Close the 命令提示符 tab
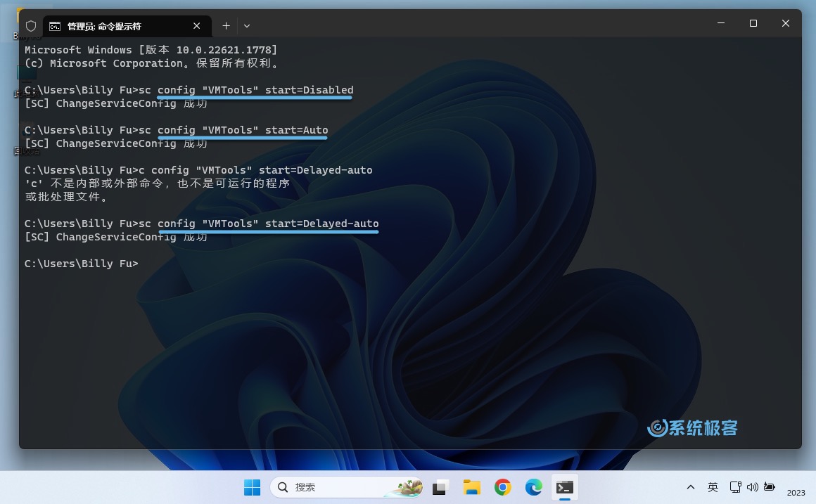 pos(197,26)
